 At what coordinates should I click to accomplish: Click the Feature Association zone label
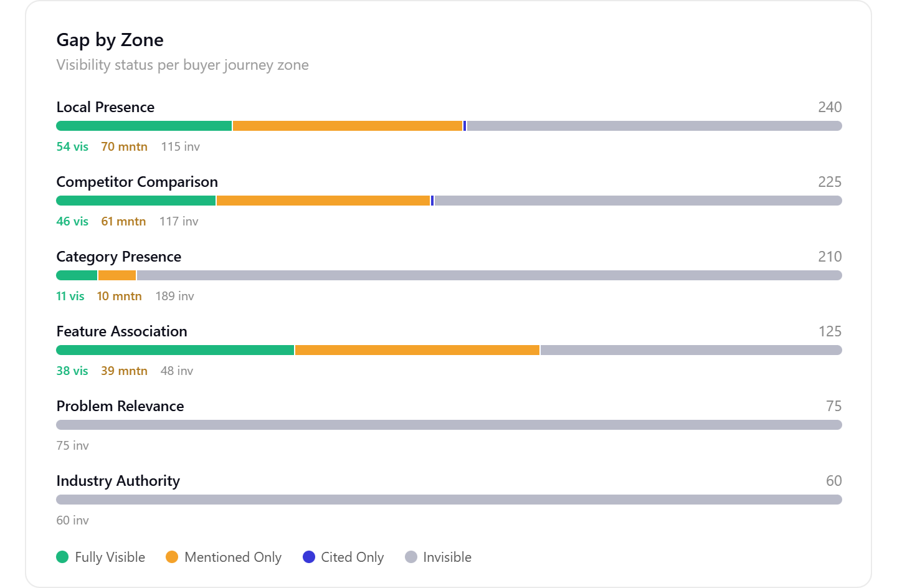point(121,331)
